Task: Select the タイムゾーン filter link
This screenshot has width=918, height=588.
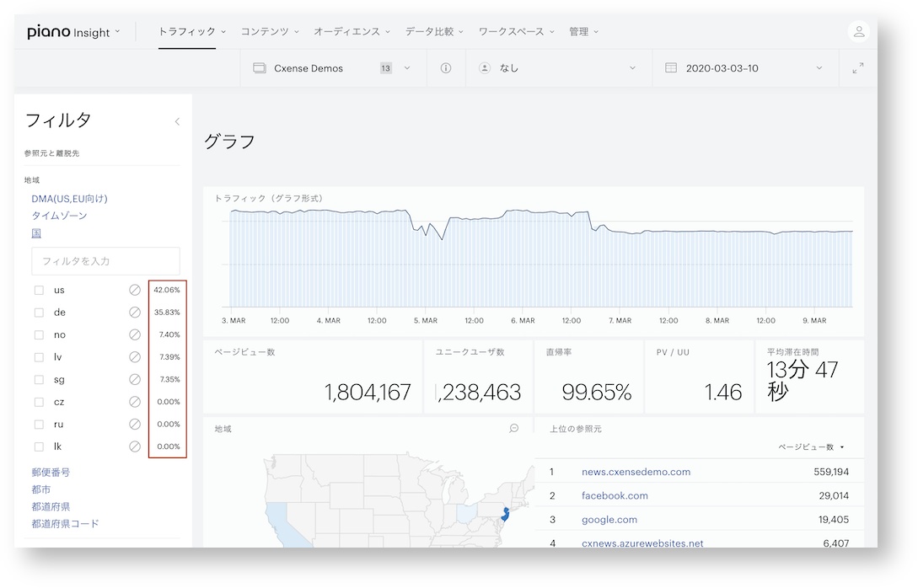Action: tap(59, 216)
